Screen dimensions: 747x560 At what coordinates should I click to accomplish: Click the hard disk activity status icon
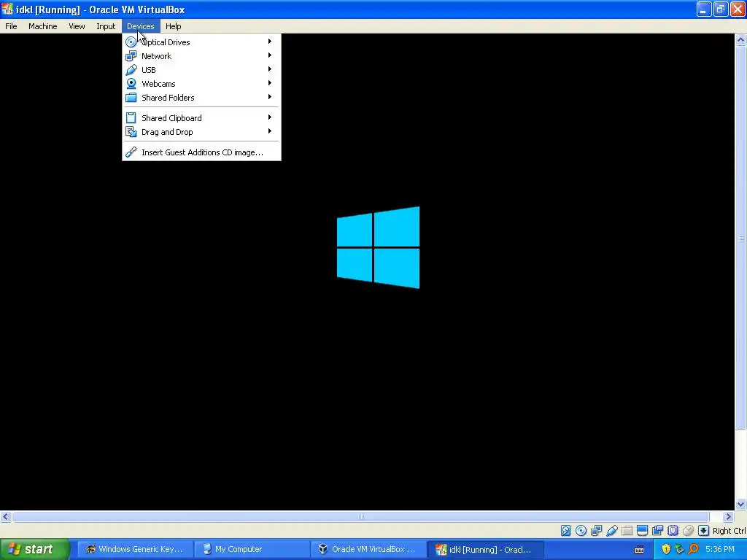pos(565,531)
